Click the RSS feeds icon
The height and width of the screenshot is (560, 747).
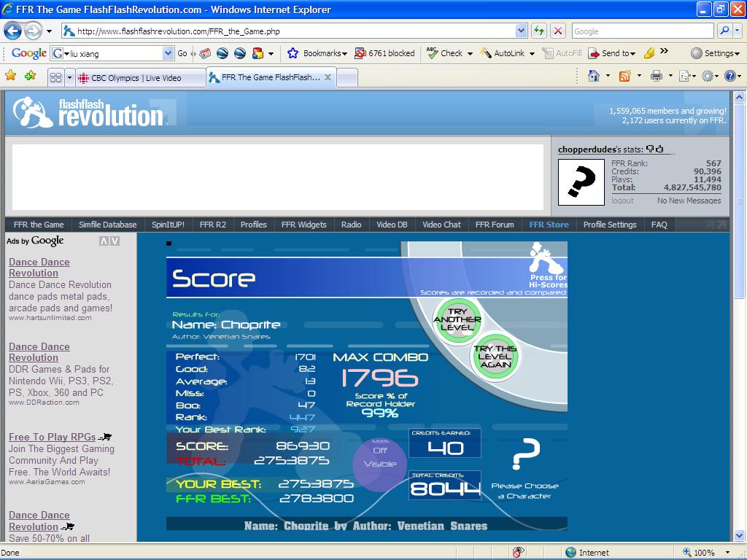click(x=624, y=76)
